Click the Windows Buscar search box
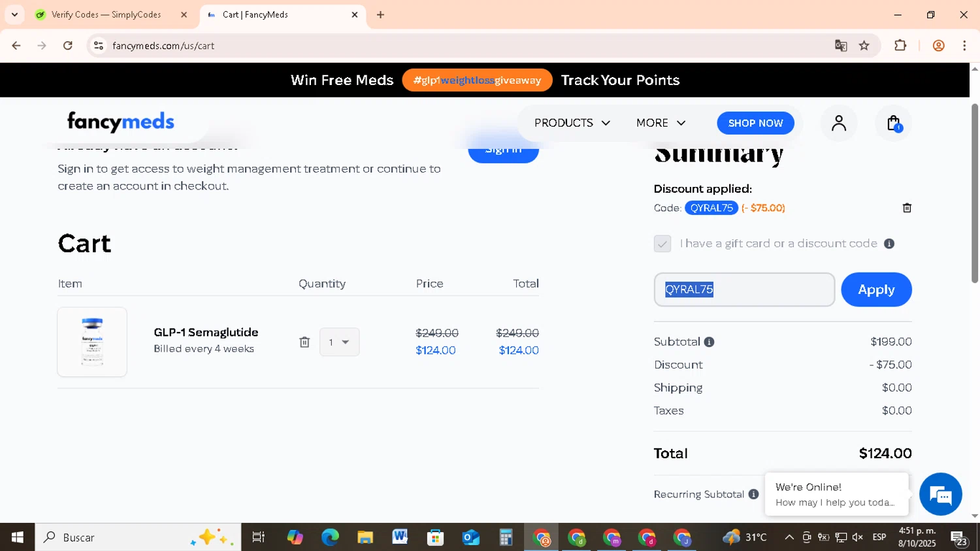 pyautogui.click(x=138, y=537)
